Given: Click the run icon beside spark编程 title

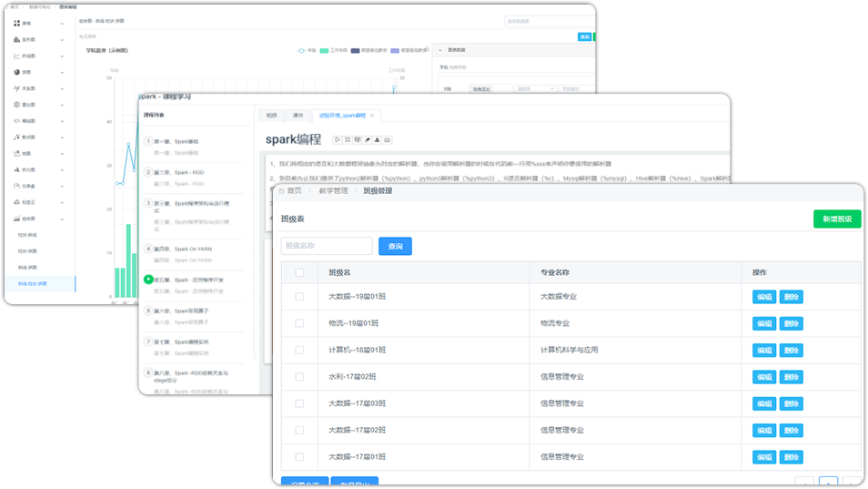Looking at the screenshot, I should [x=338, y=139].
